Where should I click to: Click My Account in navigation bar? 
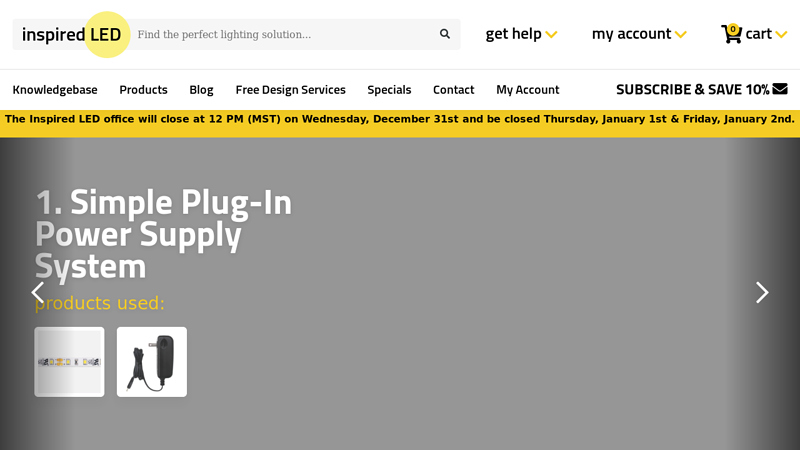tap(527, 90)
